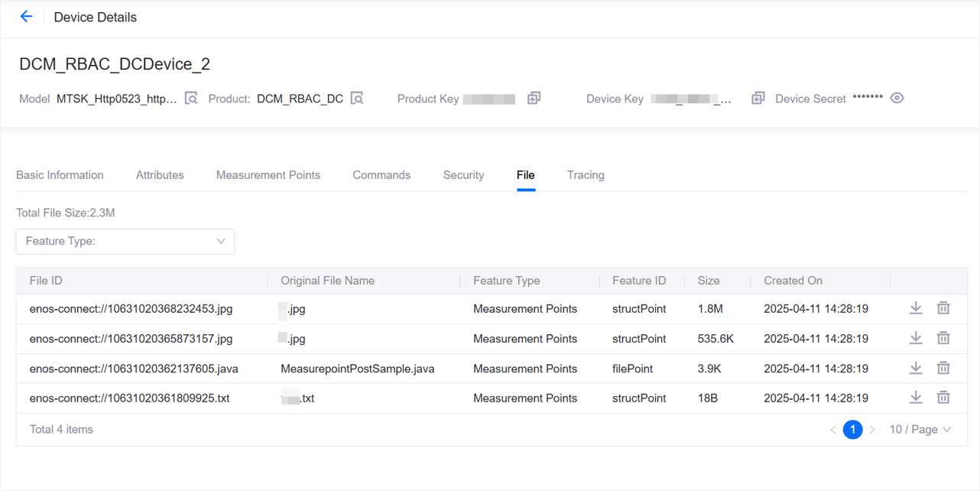Download the MeasurepointPostSample.java file

point(916,368)
